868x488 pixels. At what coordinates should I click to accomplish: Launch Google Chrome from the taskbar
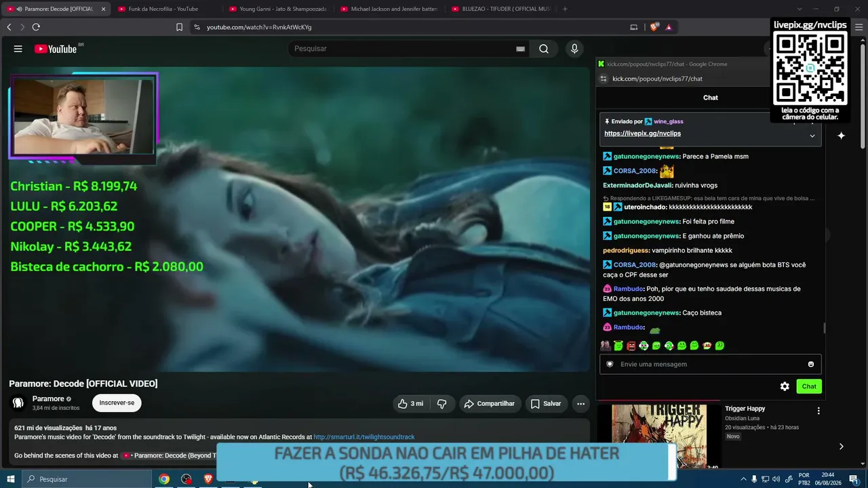164,479
